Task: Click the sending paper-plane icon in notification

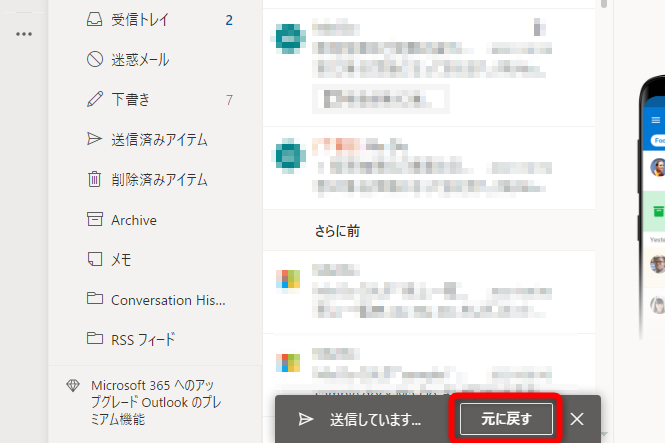Action: [x=305, y=419]
